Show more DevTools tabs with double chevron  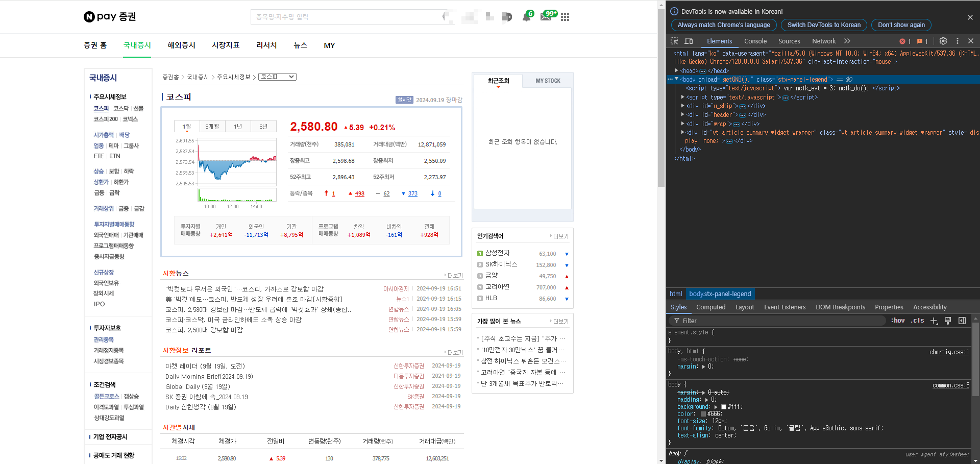(847, 41)
